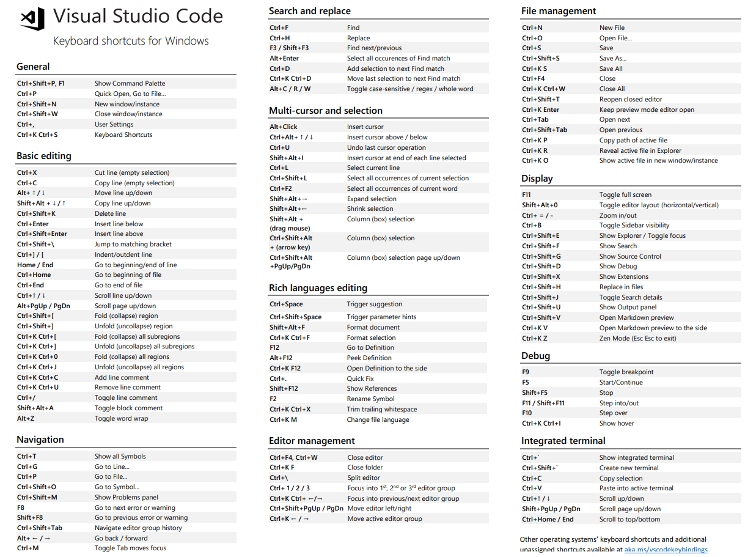Click 'Toggle Sidebar visibility' description

pyautogui.click(x=634, y=225)
